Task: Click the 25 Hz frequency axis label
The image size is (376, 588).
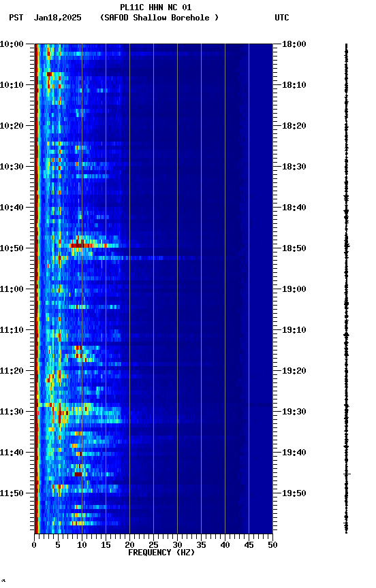Action: [153, 545]
